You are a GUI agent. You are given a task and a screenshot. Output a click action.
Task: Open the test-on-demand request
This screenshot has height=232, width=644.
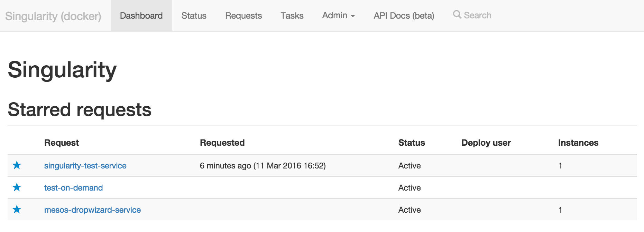(x=73, y=188)
